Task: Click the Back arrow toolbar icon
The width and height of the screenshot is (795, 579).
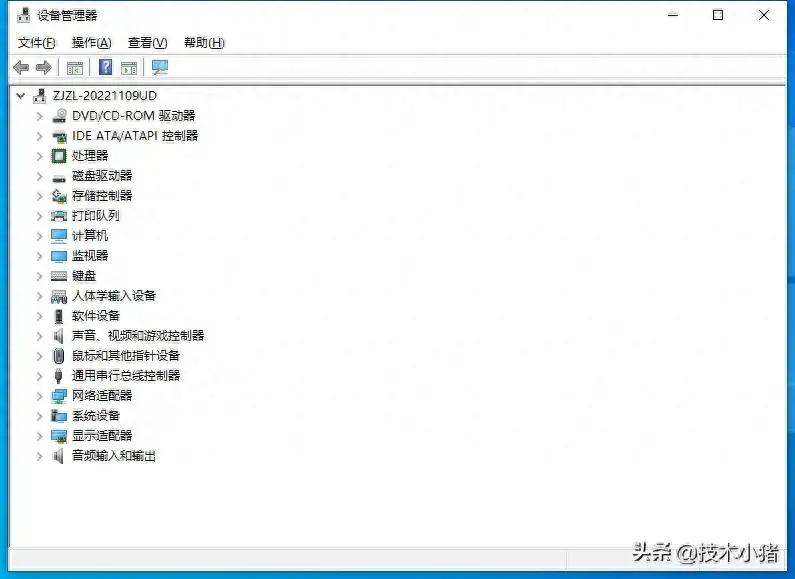Action: (x=20, y=68)
